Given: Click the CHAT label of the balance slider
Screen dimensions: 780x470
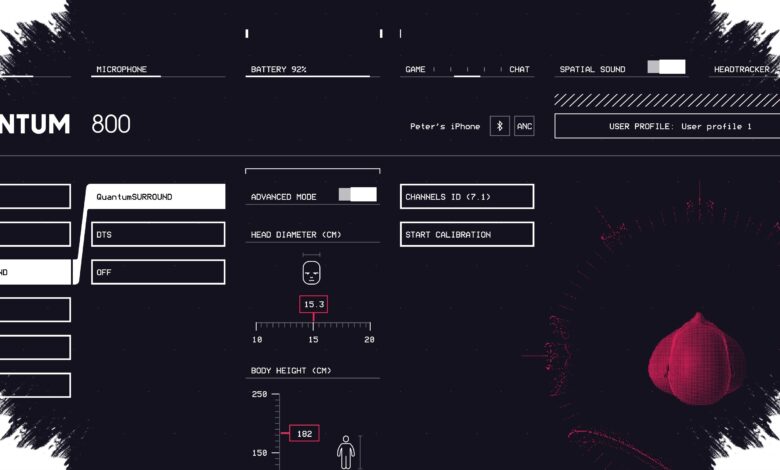Looking at the screenshot, I should point(519,69).
